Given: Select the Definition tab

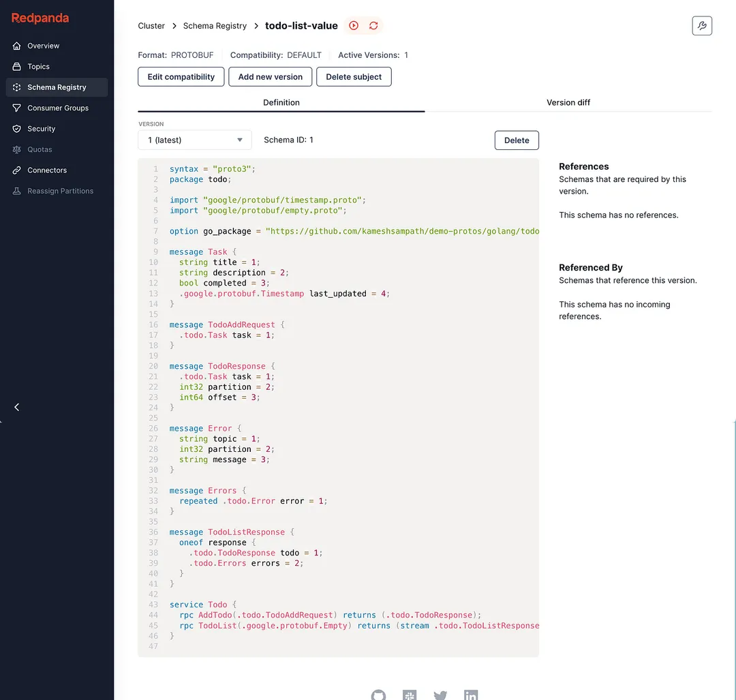Looking at the screenshot, I should (x=281, y=102).
